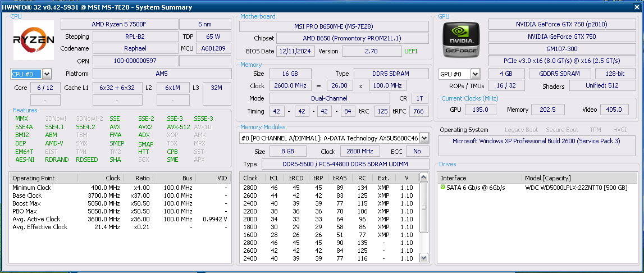Click the Bus column header
The image size is (644, 273).
[175, 178]
